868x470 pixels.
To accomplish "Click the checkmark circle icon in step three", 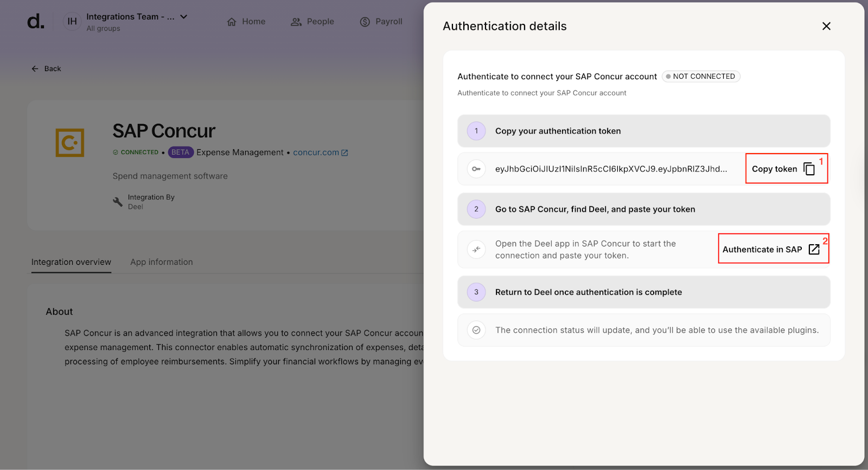I will coord(476,330).
